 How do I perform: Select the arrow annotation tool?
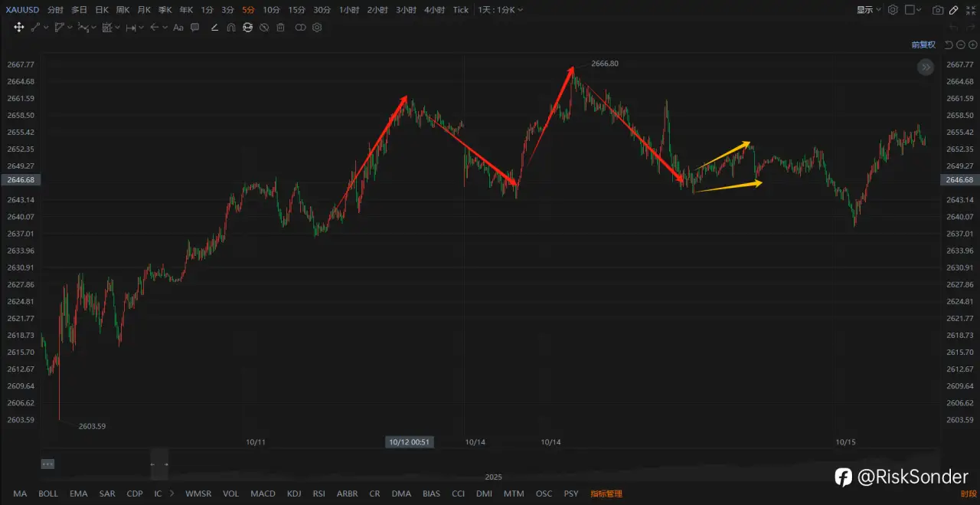[154, 27]
